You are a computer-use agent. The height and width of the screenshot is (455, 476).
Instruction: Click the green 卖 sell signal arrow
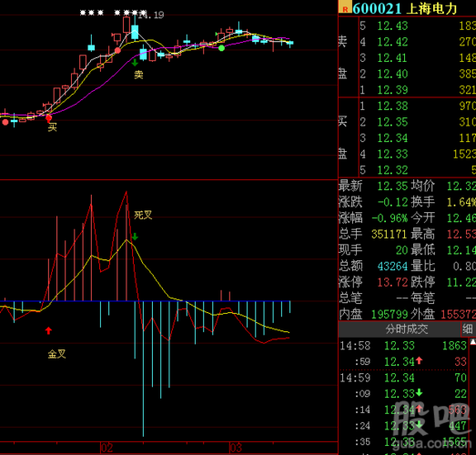coord(135,63)
